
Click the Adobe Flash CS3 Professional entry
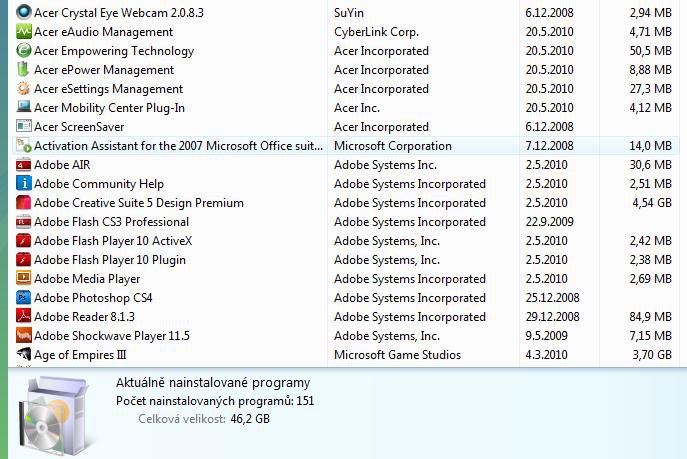pos(344,222)
